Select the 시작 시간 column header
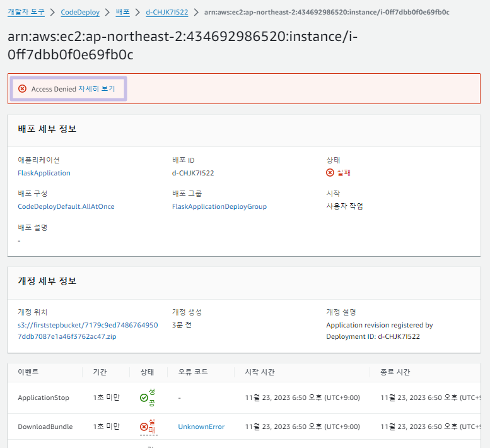This screenshot has width=490, height=448. [x=260, y=372]
